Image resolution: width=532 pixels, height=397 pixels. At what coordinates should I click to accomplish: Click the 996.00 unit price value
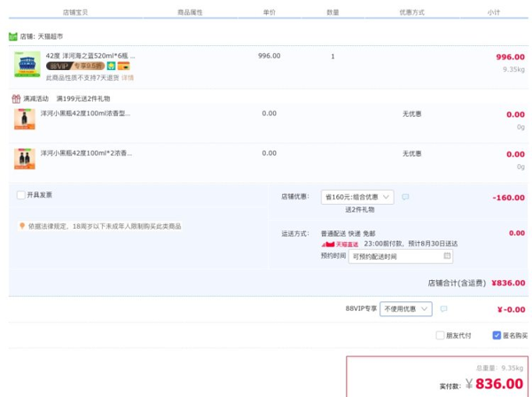pos(269,56)
